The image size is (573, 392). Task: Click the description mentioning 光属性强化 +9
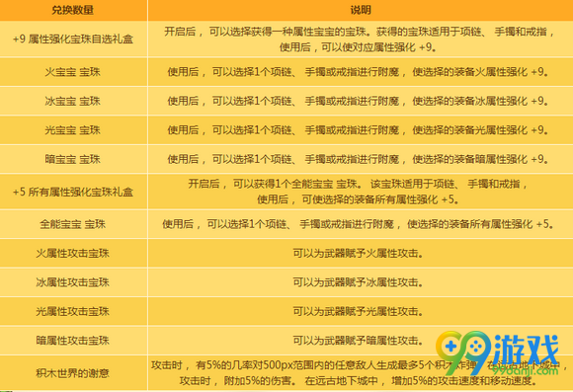tap(359, 130)
